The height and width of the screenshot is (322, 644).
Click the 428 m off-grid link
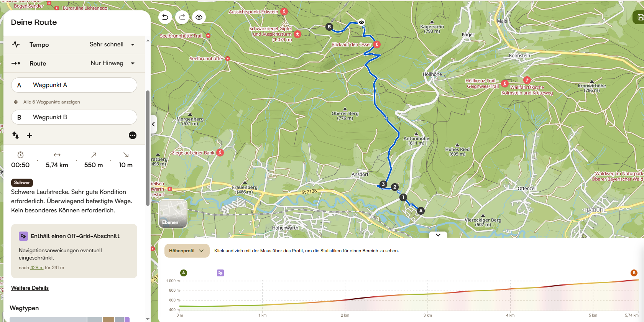pos(37,268)
